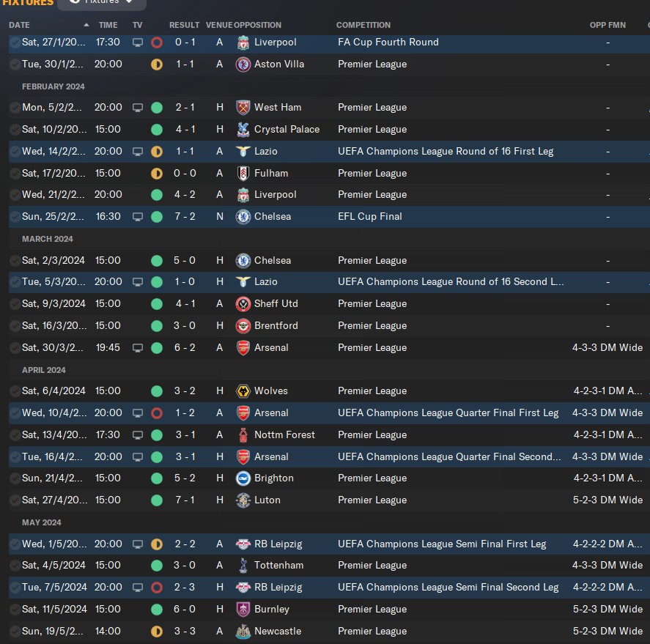Click the yellow draw indicator on Aston Villa row

(157, 64)
